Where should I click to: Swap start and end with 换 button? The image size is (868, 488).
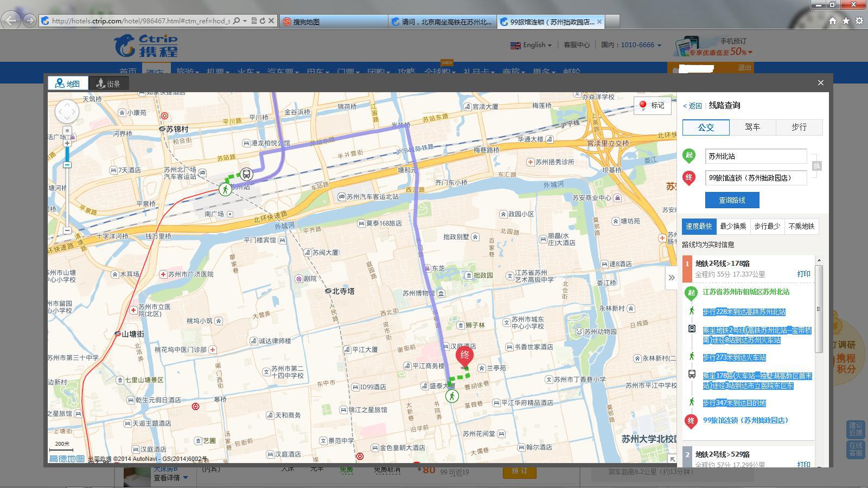pos(816,166)
